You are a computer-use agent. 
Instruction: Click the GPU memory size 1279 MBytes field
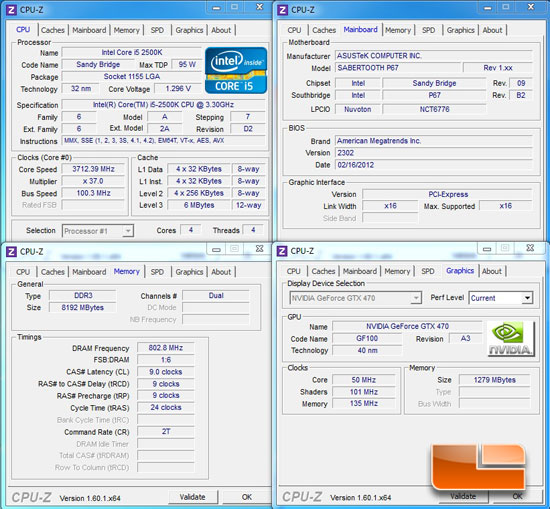(495, 380)
